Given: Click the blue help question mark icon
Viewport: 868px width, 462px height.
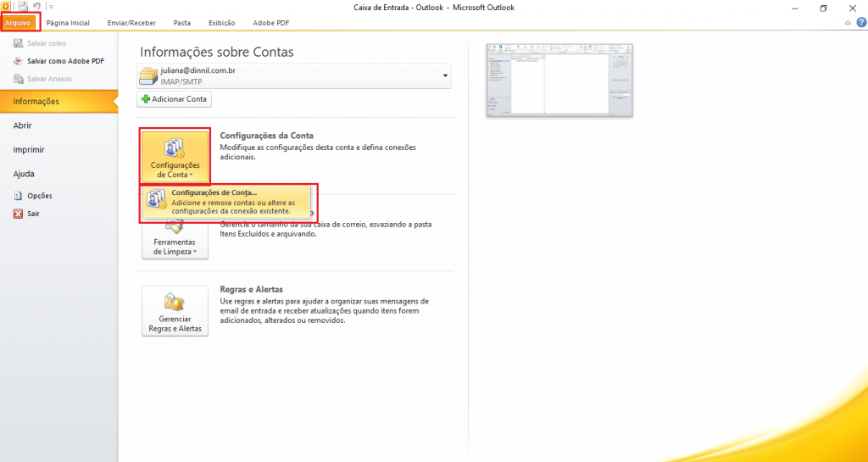Looking at the screenshot, I should coord(861,23).
